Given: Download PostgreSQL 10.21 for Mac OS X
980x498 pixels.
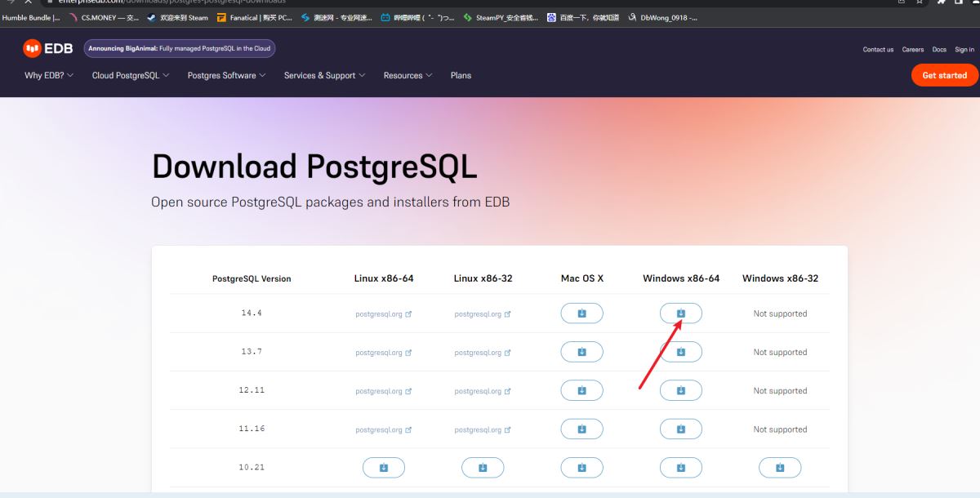Looking at the screenshot, I should point(581,468).
